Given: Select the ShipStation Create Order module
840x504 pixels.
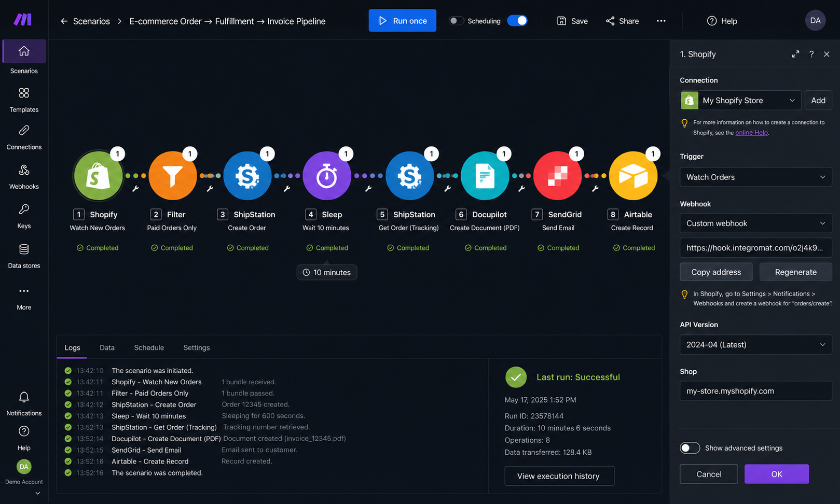Looking at the screenshot, I should tap(247, 176).
